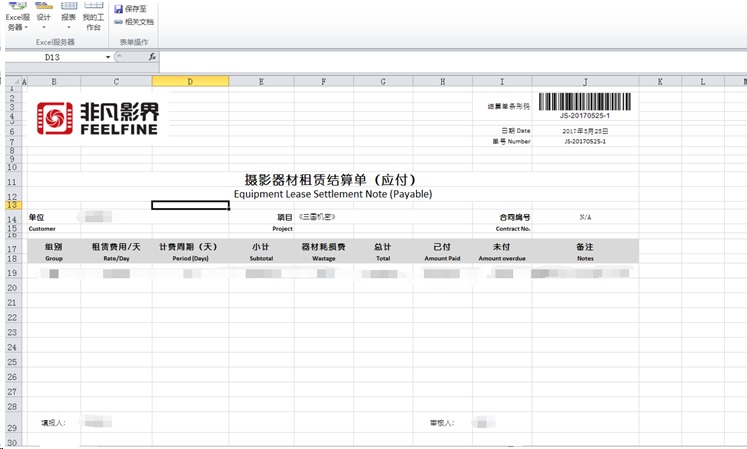
Task: Click the barcode image JS-20170525-1
Action: (x=585, y=102)
